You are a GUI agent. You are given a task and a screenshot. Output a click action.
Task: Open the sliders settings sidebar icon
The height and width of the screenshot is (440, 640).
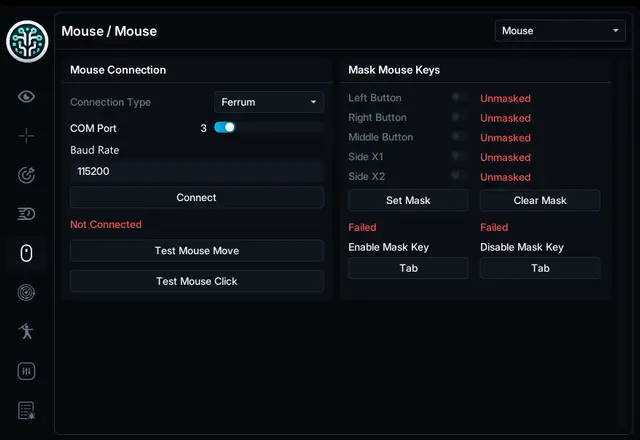click(x=27, y=371)
